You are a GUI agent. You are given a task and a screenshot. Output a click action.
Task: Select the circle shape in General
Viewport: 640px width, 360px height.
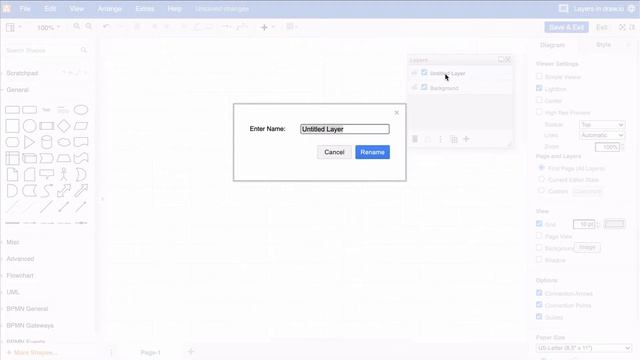click(29, 126)
